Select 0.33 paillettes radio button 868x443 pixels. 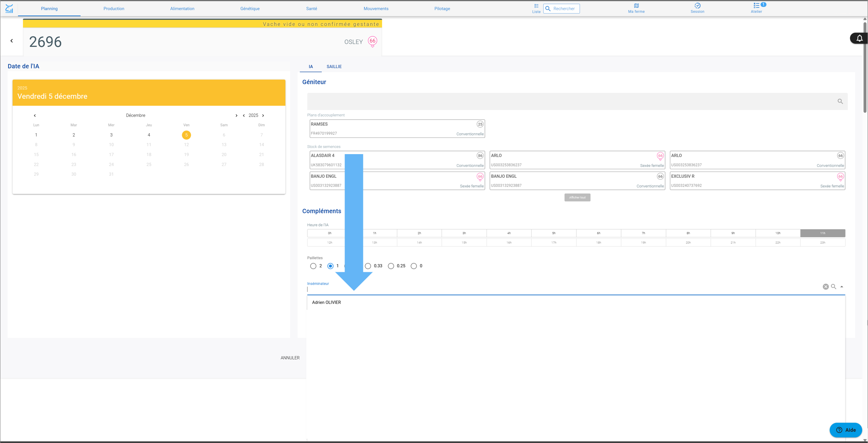pyautogui.click(x=368, y=266)
